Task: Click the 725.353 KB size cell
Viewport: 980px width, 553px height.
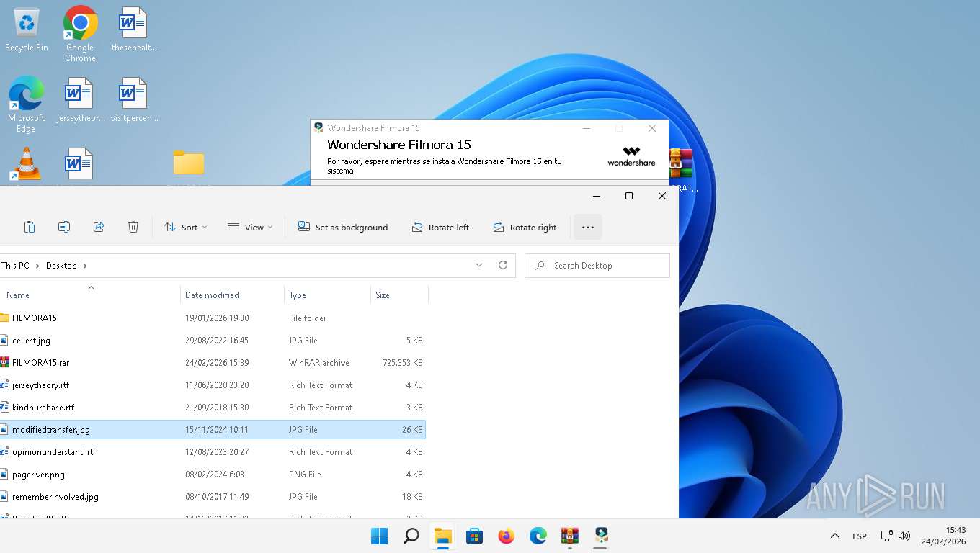Action: 403,363
